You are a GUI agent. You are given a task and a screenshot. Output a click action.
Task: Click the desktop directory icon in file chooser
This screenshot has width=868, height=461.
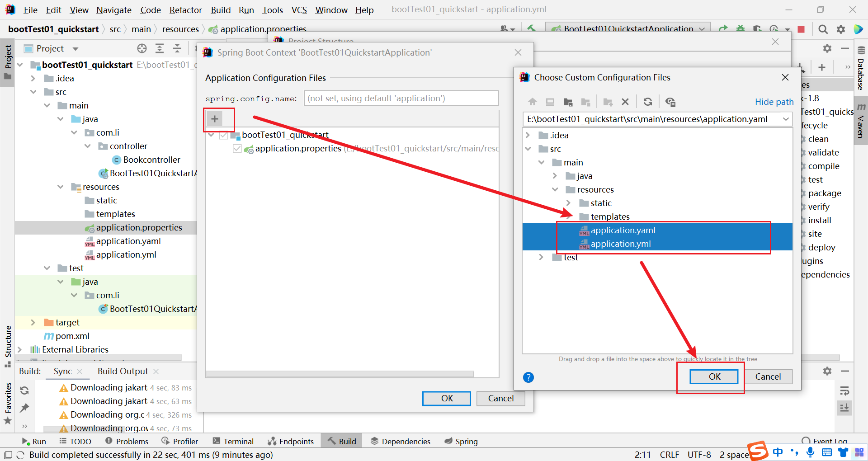pyautogui.click(x=550, y=102)
